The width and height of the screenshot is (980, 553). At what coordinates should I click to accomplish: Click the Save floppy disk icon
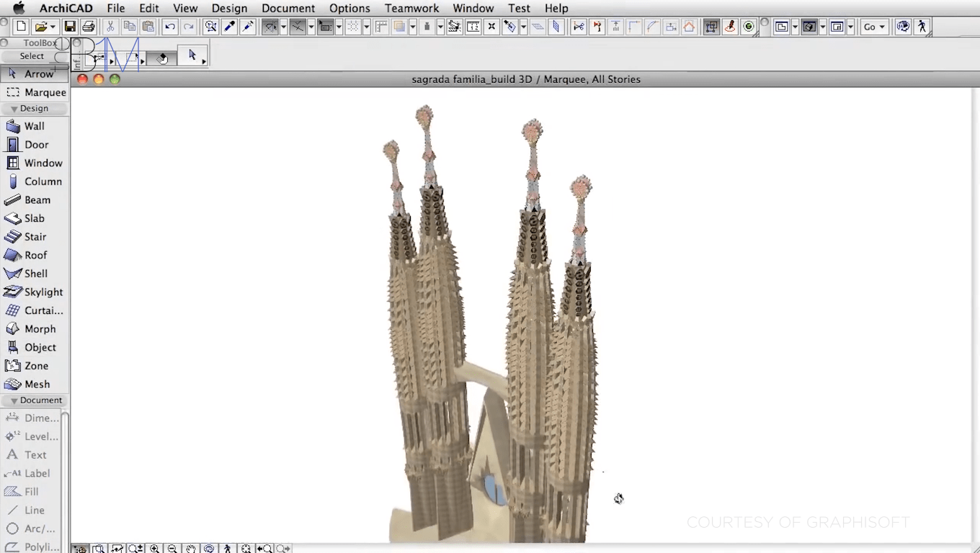(70, 27)
